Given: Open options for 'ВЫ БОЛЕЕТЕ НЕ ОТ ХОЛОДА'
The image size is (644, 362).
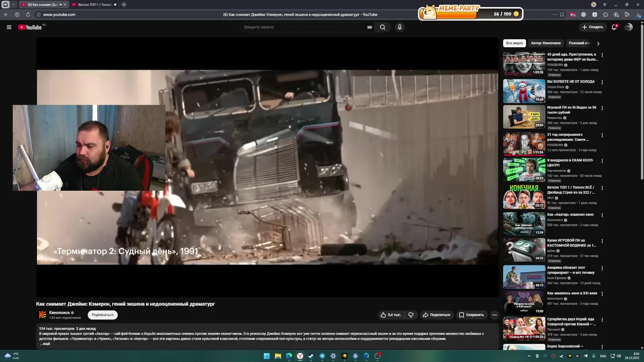Looking at the screenshot, I should [602, 82].
